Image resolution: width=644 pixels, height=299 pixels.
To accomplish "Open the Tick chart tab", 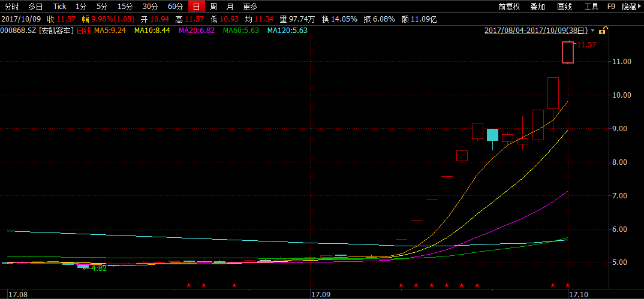I will (x=59, y=7).
